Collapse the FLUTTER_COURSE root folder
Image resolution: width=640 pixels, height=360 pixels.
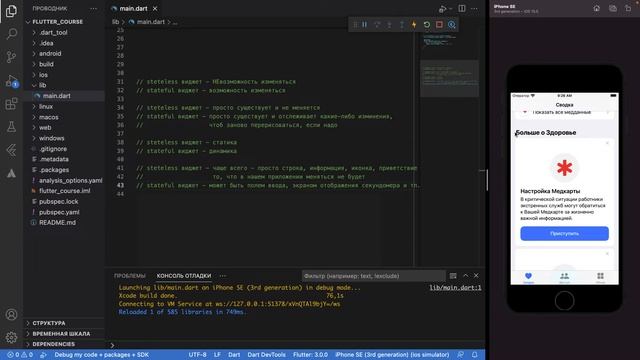[58, 22]
